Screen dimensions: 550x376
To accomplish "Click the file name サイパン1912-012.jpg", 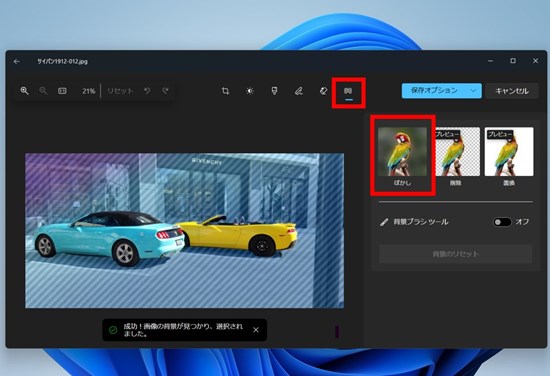I will (63, 61).
